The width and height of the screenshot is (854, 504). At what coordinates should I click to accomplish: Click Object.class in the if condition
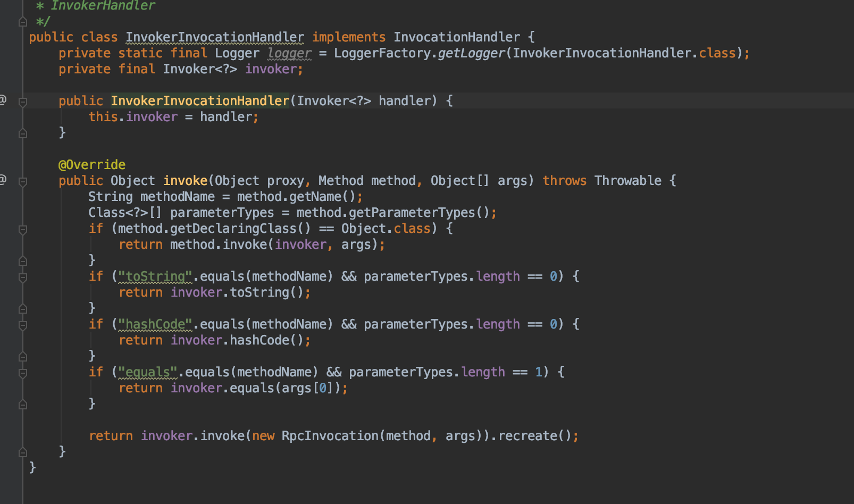click(x=386, y=229)
